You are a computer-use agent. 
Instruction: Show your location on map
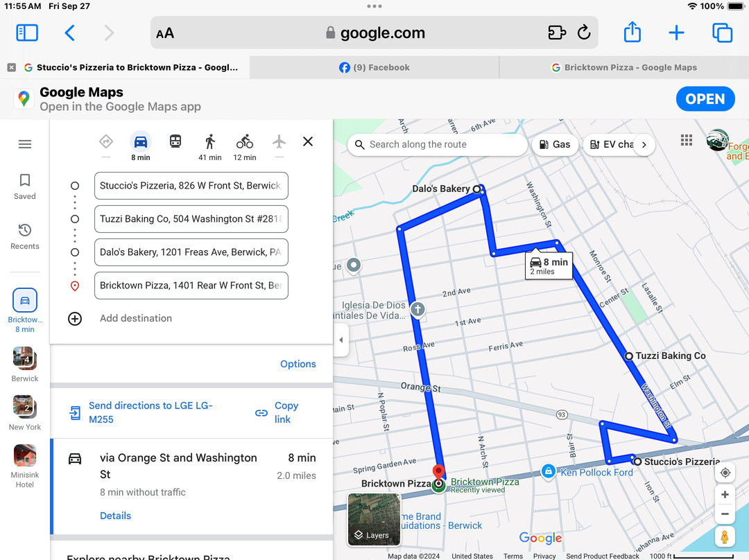click(x=725, y=473)
